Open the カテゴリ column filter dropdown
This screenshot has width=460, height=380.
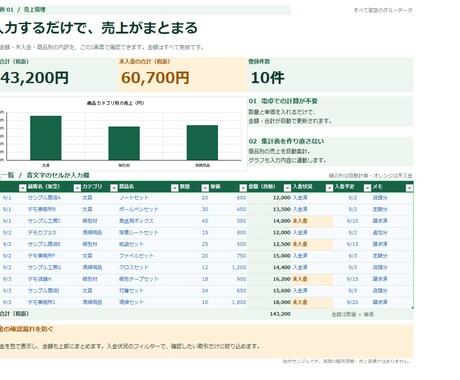(x=114, y=188)
